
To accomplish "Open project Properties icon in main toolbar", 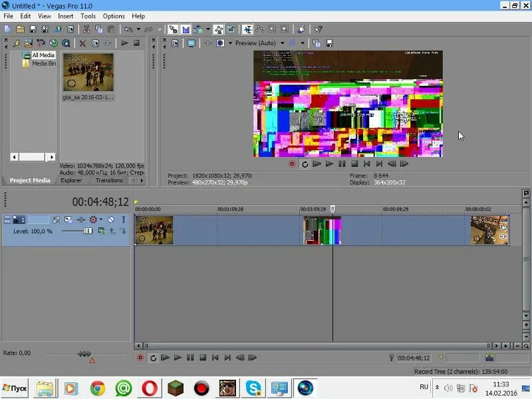I will point(70,29).
